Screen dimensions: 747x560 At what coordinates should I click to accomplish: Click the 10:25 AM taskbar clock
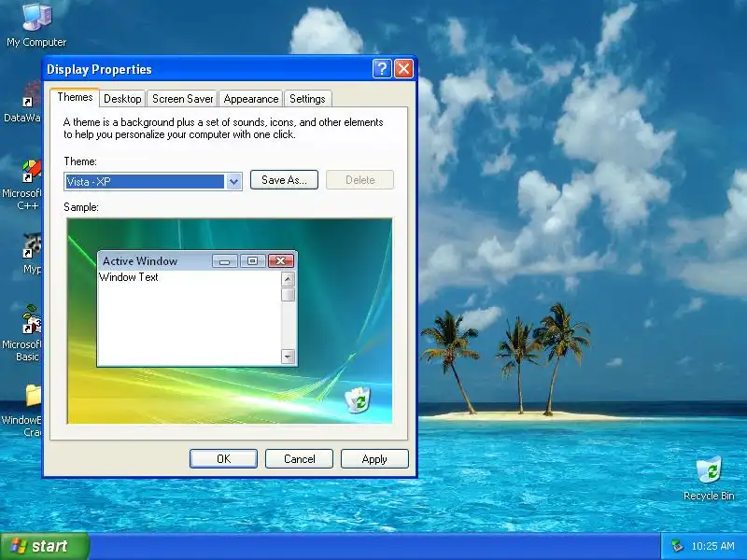(712, 546)
